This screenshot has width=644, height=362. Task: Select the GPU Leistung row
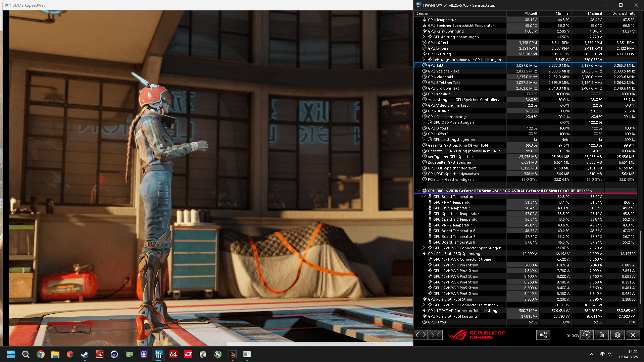pos(526,54)
